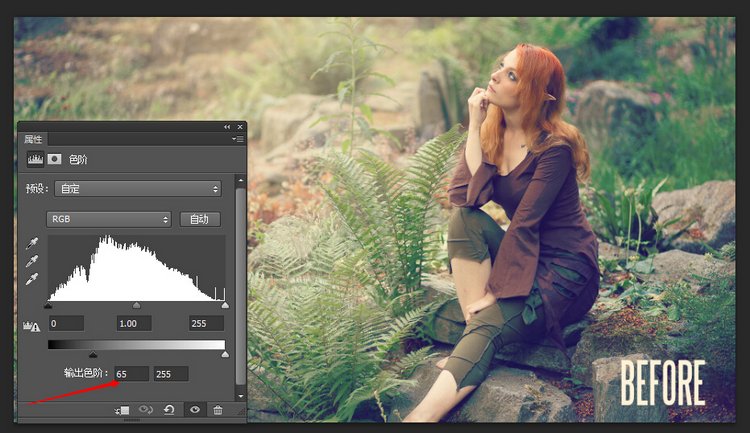Viewport: 750px width, 433px height.
Task: Click the levels histogram graph
Action: (137, 268)
